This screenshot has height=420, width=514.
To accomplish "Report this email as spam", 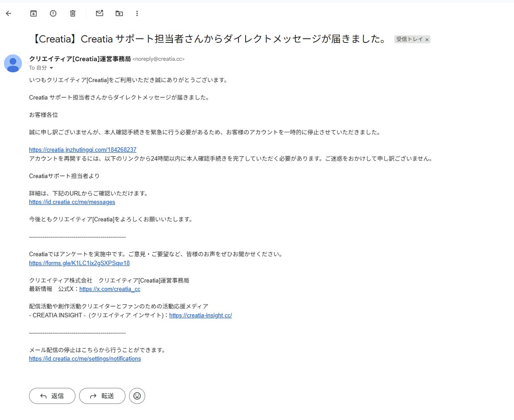I will click(53, 13).
